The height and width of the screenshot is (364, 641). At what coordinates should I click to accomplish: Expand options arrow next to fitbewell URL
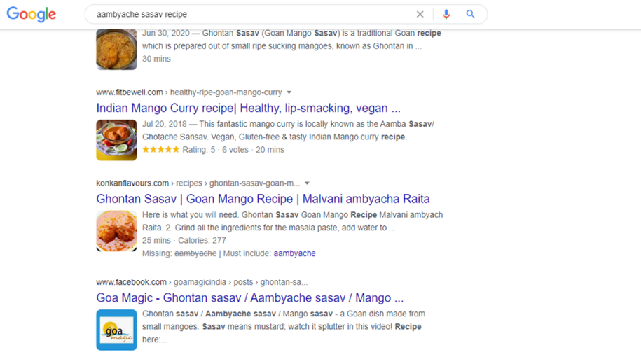pyautogui.click(x=289, y=92)
